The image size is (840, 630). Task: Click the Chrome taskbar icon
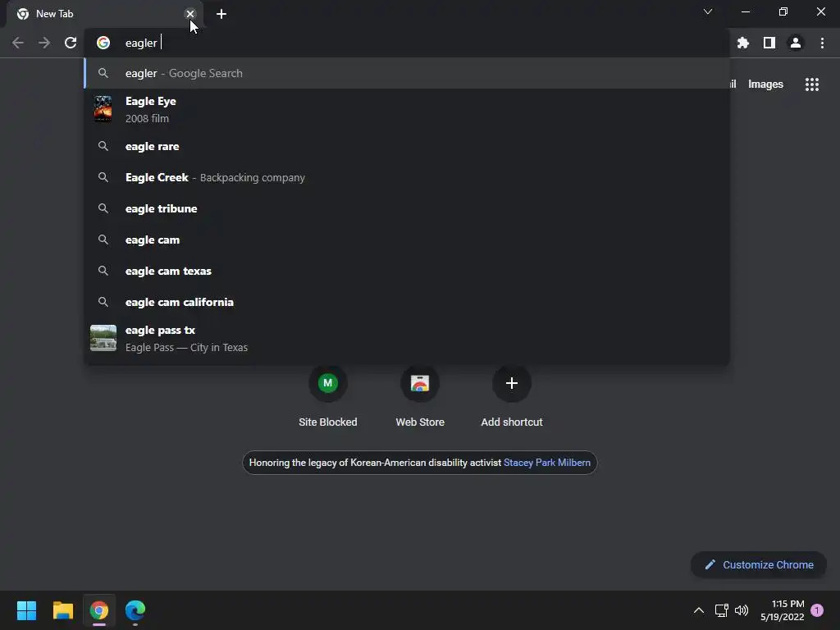[99, 610]
